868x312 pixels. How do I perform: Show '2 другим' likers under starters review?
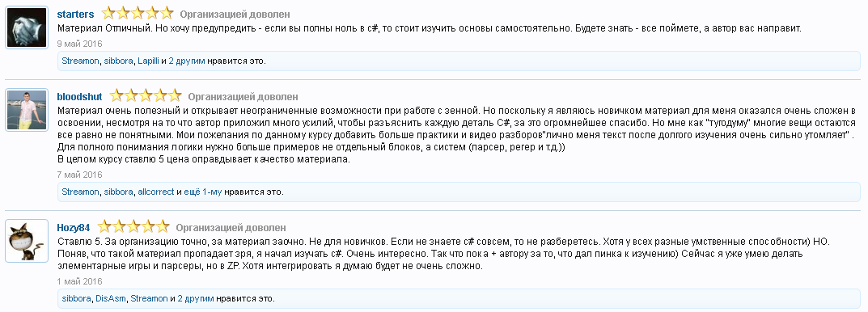[187, 61]
